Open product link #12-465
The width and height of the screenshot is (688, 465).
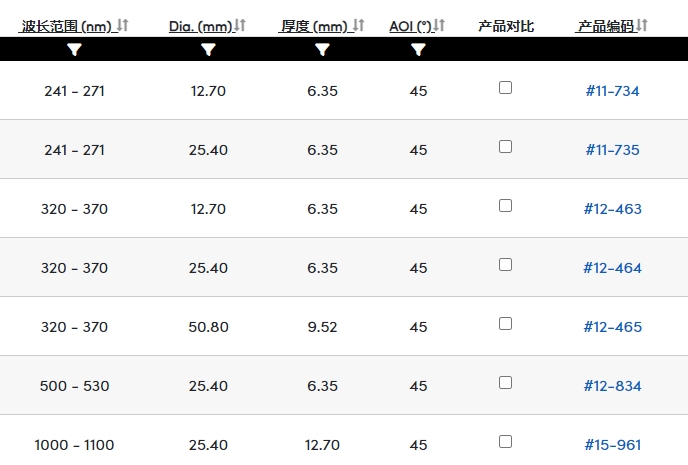pyautogui.click(x=613, y=327)
